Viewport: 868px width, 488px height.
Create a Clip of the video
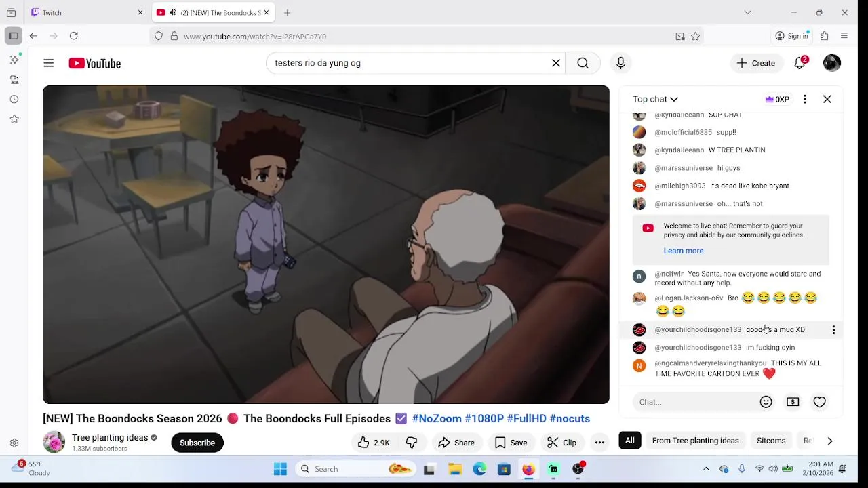[562, 443]
